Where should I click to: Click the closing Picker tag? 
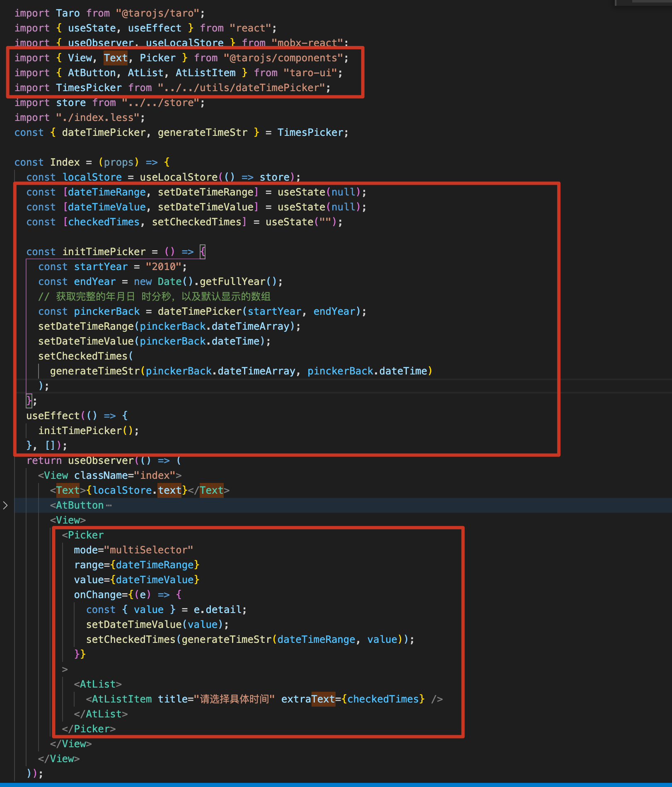tap(89, 729)
